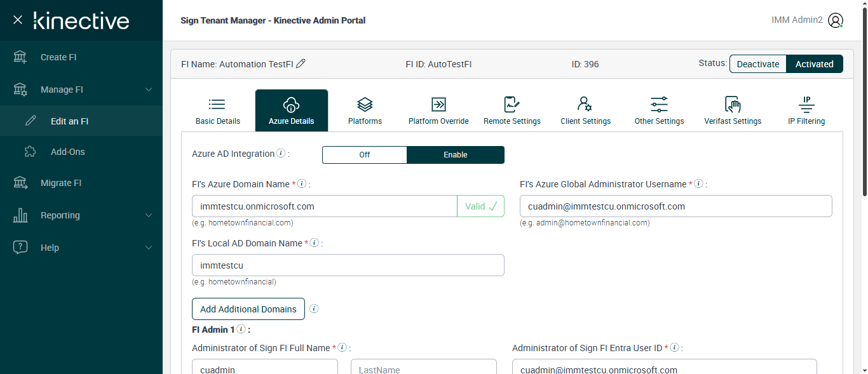
Task: Edit FI Name using the pencil icon
Action: tap(301, 63)
